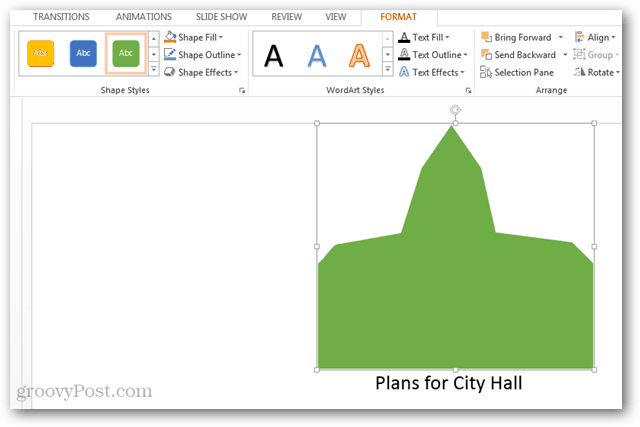Image resolution: width=640 pixels, height=427 pixels.
Task: Open the Shape Outline dropdown arrow
Action: (239, 55)
